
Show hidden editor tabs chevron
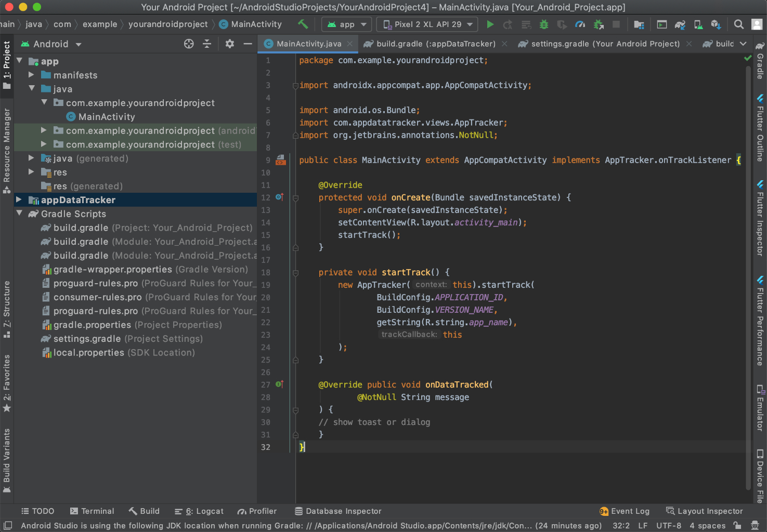pos(743,44)
